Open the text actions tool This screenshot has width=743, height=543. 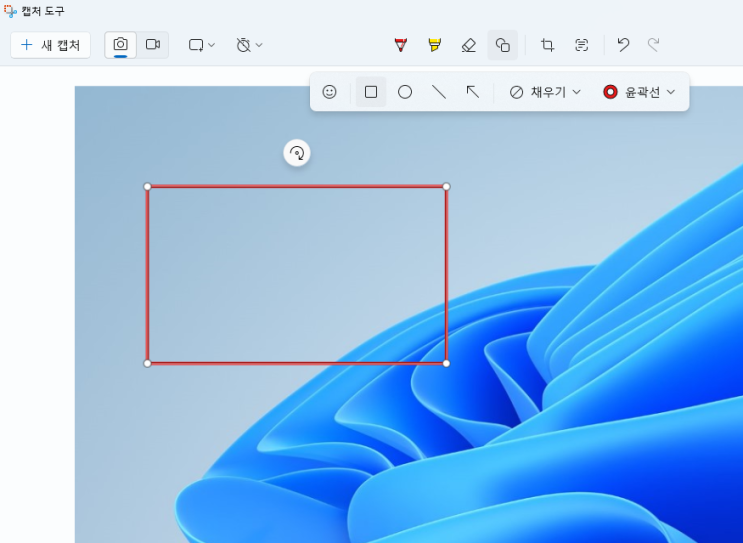click(x=582, y=45)
